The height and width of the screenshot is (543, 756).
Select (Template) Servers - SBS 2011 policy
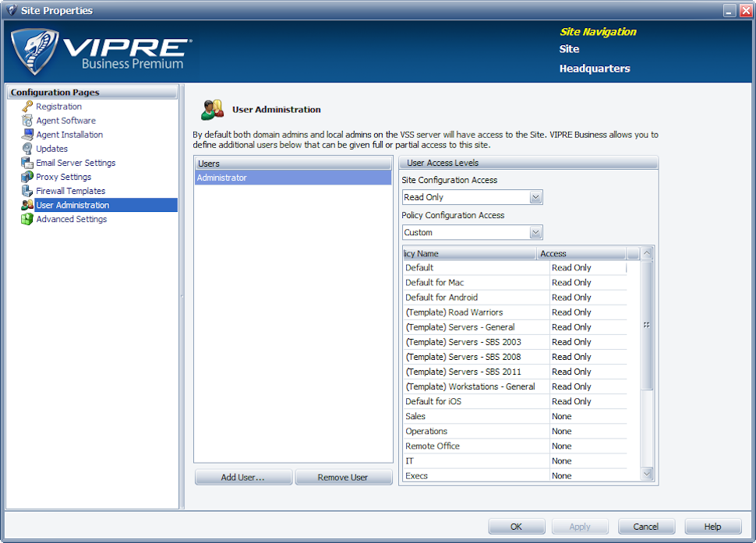pos(515,372)
